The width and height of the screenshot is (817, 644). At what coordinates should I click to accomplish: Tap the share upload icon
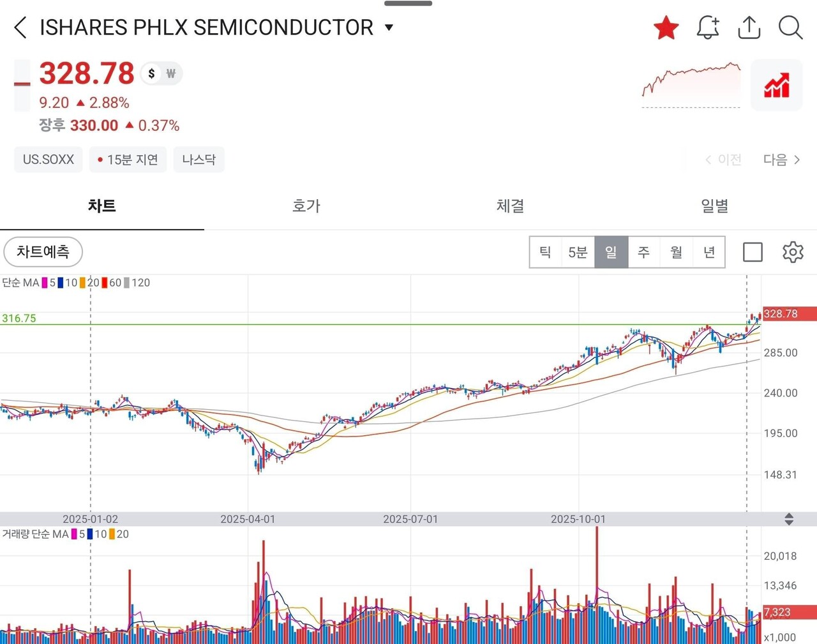(x=749, y=27)
